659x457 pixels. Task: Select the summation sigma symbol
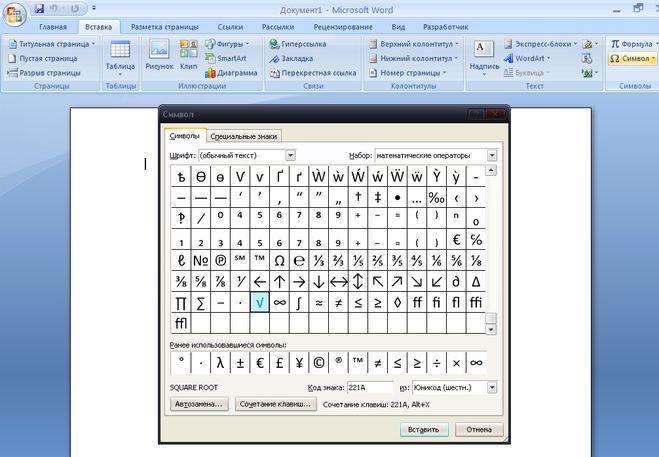point(201,302)
